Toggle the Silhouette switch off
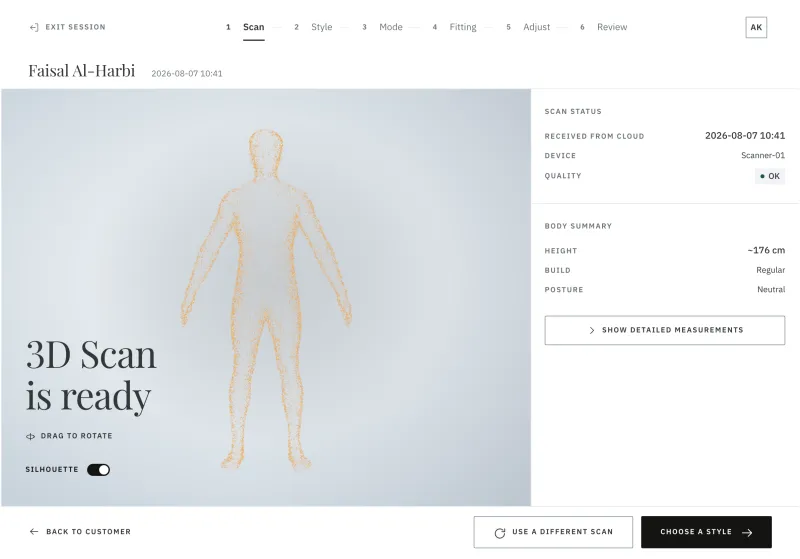This screenshot has width=800, height=559. tap(98, 470)
